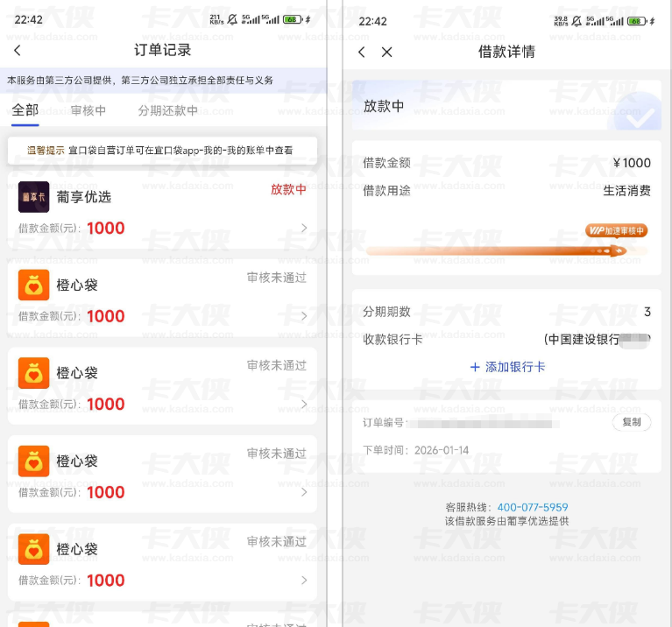Viewport: 672px width, 627px height.
Task: Tap the right status bar mute bell icon
Action: coord(577,21)
